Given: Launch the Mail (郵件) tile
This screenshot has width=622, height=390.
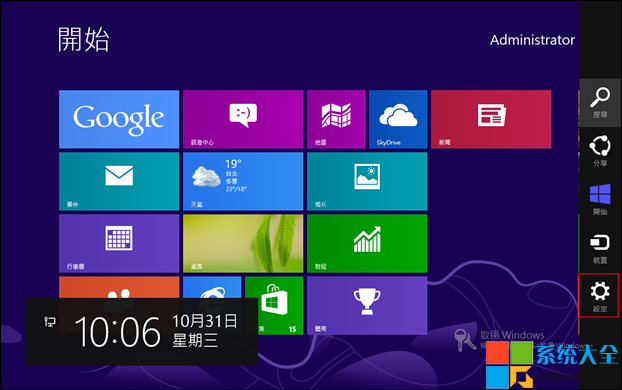Looking at the screenshot, I should click(119, 181).
